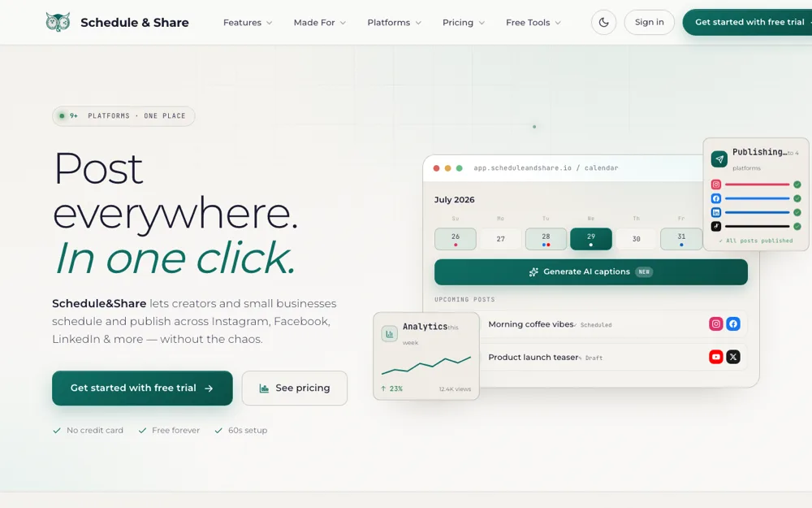This screenshot has width=812, height=508.
Task: Open the Free Tools dropdown
Action: click(x=533, y=22)
